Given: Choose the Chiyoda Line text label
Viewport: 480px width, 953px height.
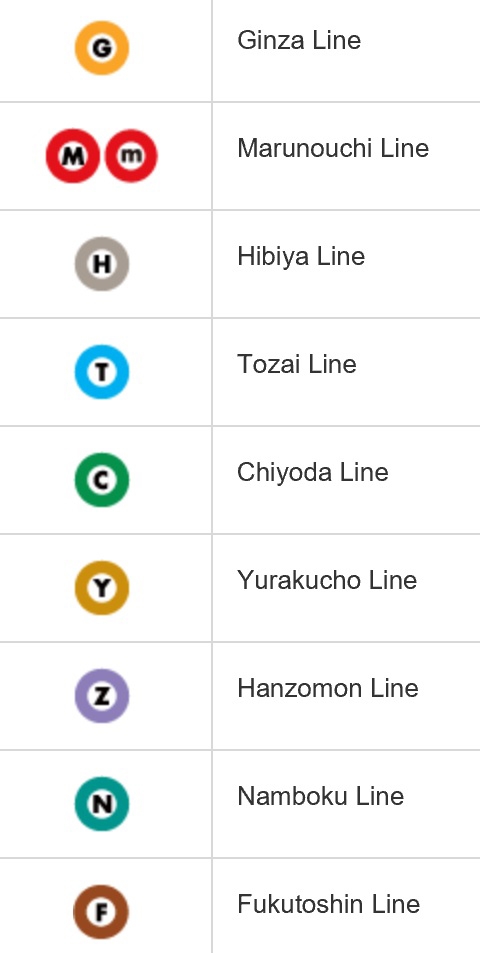Looking at the screenshot, I should click(312, 472).
